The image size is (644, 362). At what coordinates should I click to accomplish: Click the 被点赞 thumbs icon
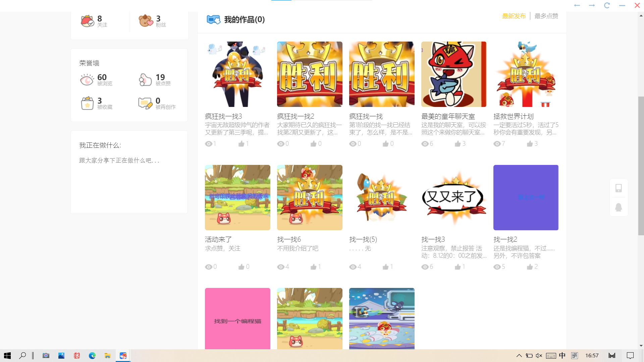point(145,80)
